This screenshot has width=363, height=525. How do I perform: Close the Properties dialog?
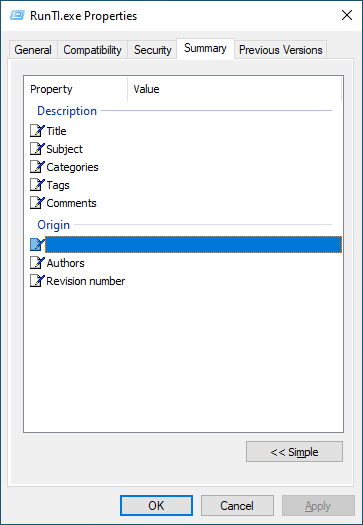point(347,15)
